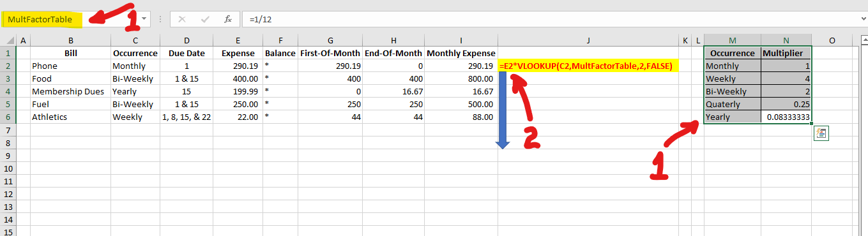The width and height of the screenshot is (868, 236).
Task: Click the 0.25 multiplier cell
Action: (786, 104)
